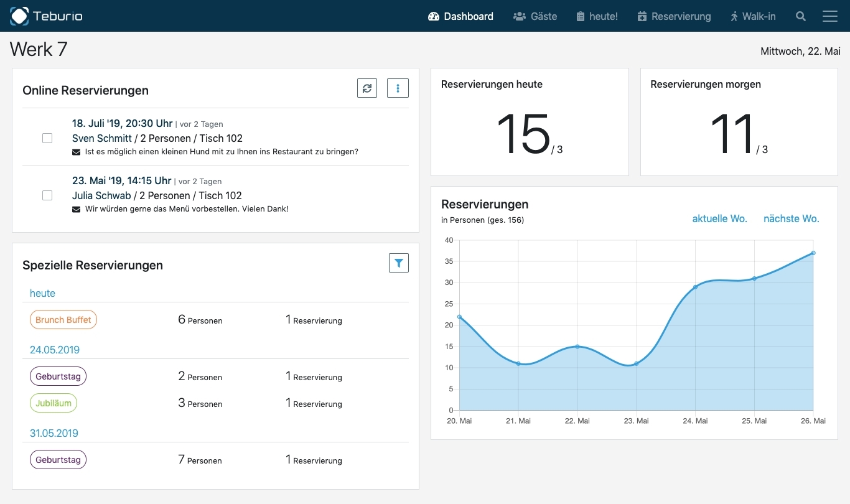
Task: Show the aktuelle Wo. chart
Action: [x=719, y=219]
